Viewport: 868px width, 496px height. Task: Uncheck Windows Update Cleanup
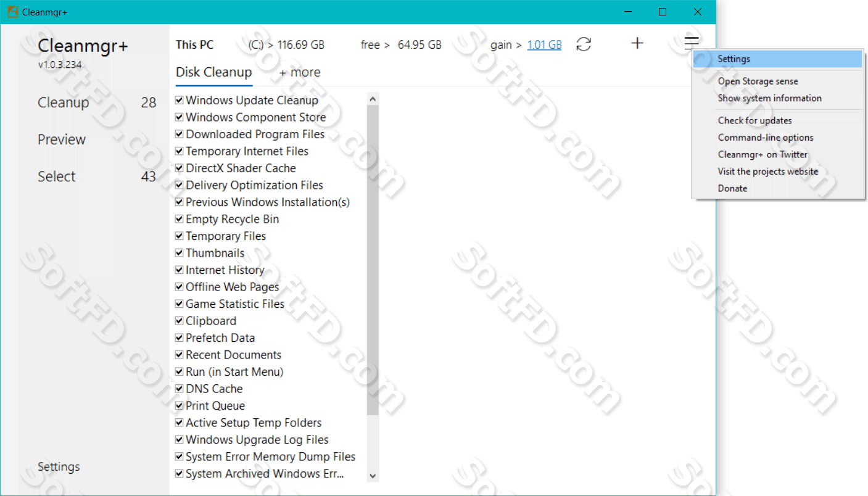(x=180, y=100)
